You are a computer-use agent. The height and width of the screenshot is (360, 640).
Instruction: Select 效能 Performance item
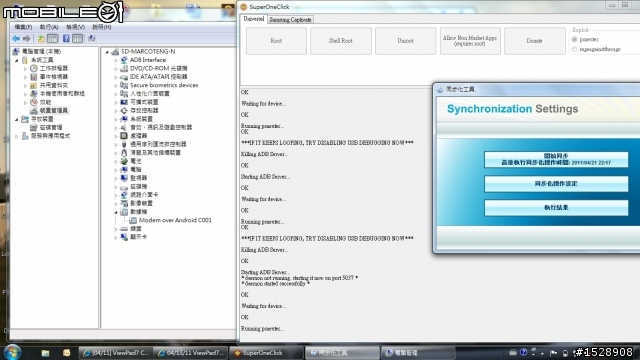[x=45, y=102]
